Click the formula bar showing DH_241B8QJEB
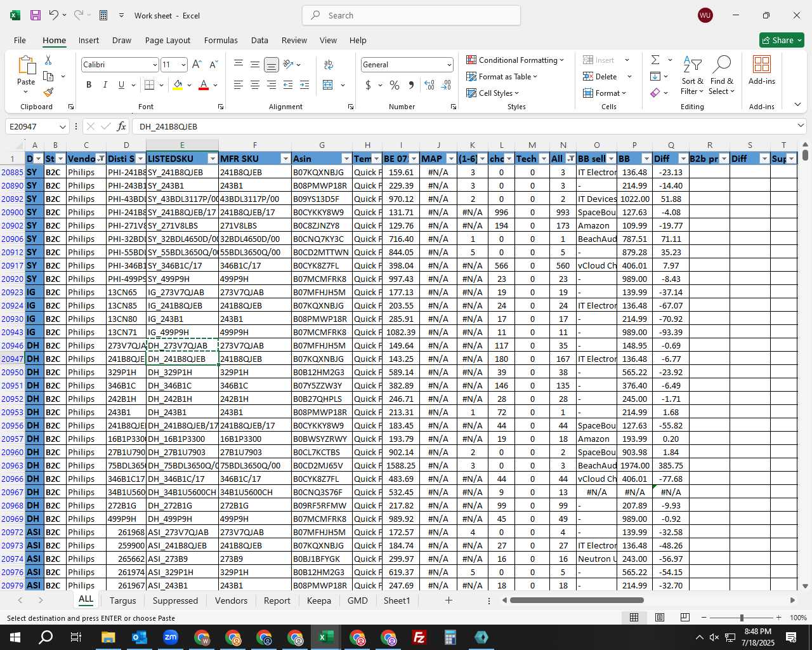Image resolution: width=812 pixels, height=650 pixels. (464, 126)
